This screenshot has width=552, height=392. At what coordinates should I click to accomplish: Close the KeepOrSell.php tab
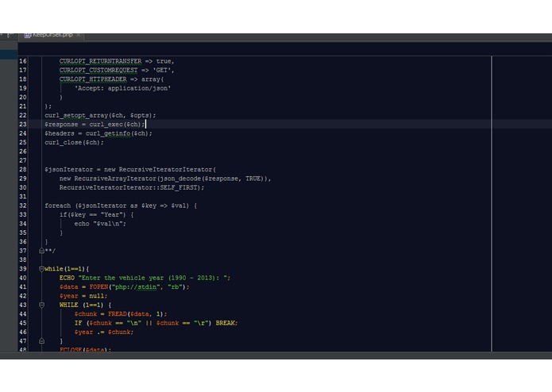click(78, 35)
